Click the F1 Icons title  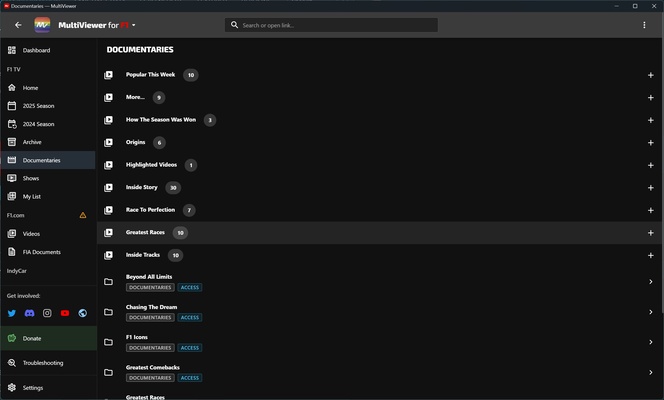click(137, 337)
